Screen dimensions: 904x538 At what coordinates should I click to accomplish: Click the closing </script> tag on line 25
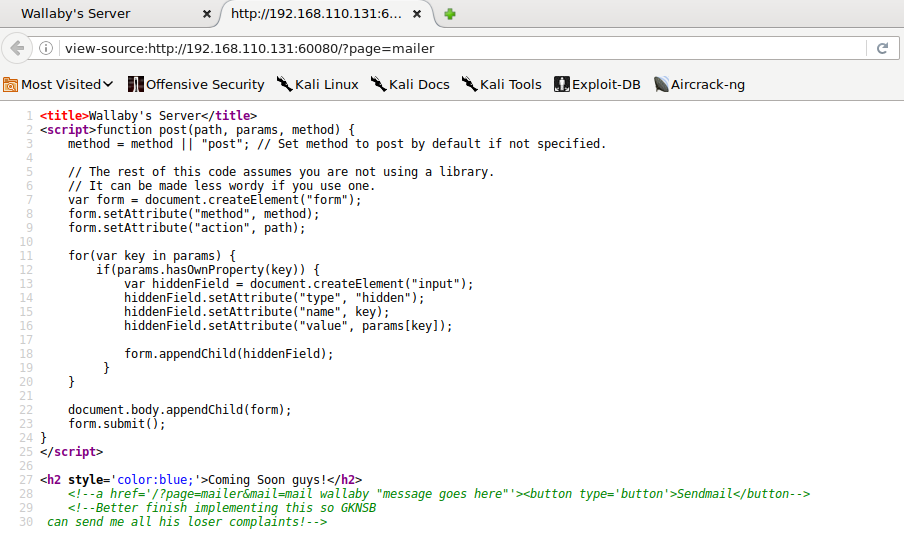point(71,452)
